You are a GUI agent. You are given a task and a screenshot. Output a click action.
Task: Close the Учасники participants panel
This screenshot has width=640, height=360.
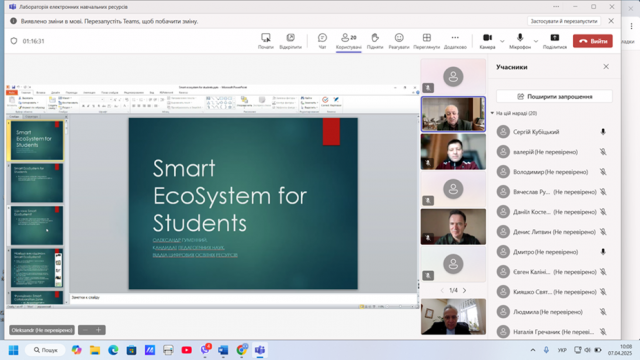606,67
